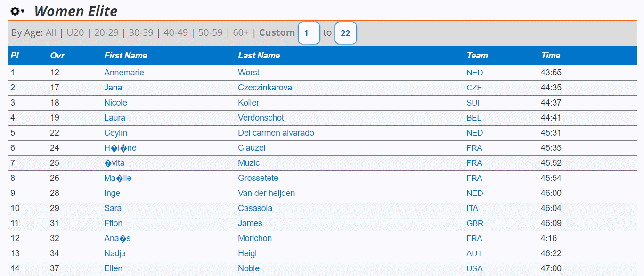Sort by Last Name column header
The image size is (644, 276).
tap(259, 56)
